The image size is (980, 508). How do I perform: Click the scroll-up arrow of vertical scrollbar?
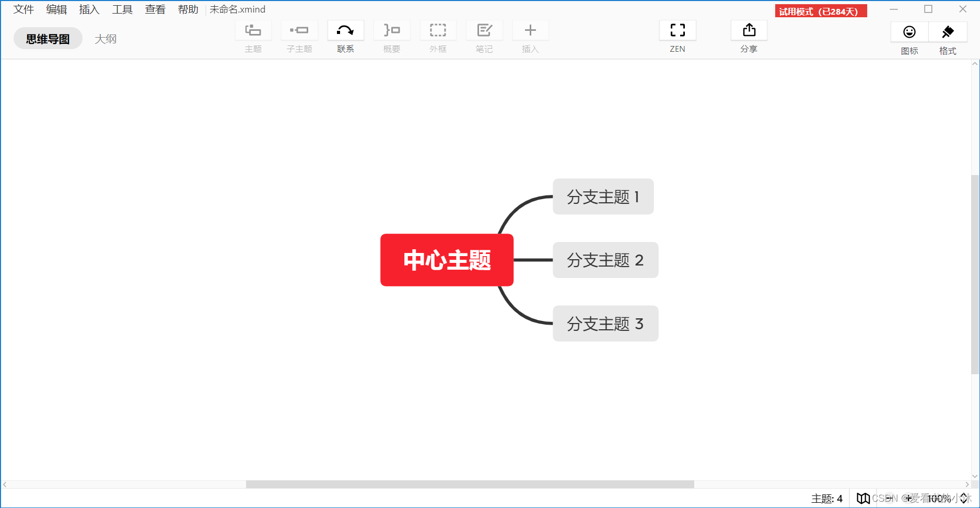point(975,64)
